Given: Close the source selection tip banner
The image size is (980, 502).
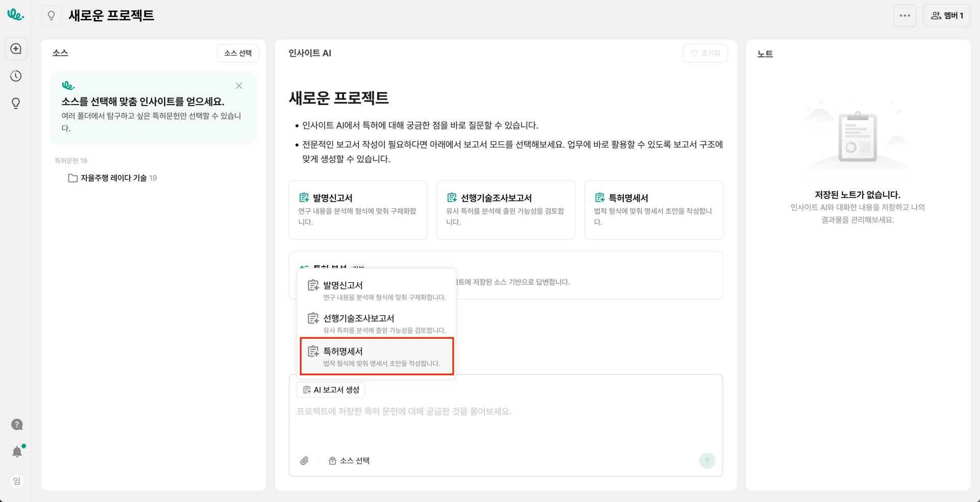Looking at the screenshot, I should coord(239,86).
